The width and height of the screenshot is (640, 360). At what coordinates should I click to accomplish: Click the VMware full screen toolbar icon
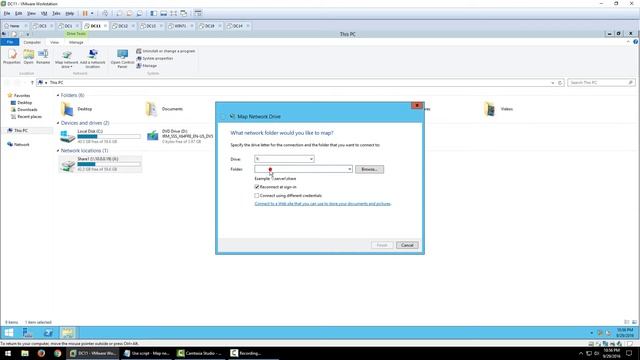click(173, 13)
